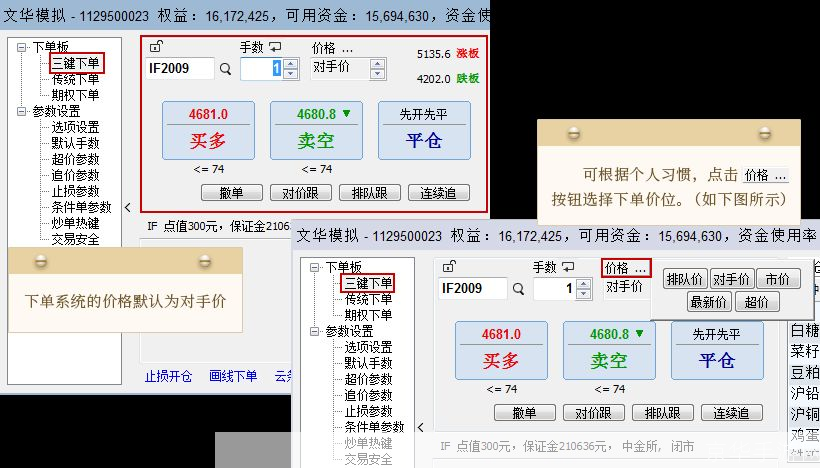Select 三键下单 in back window tree
Image resolution: width=820 pixels, height=468 pixels.
[75, 63]
